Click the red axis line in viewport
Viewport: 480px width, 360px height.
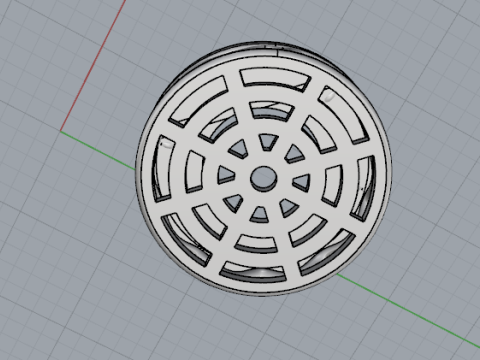(x=93, y=65)
